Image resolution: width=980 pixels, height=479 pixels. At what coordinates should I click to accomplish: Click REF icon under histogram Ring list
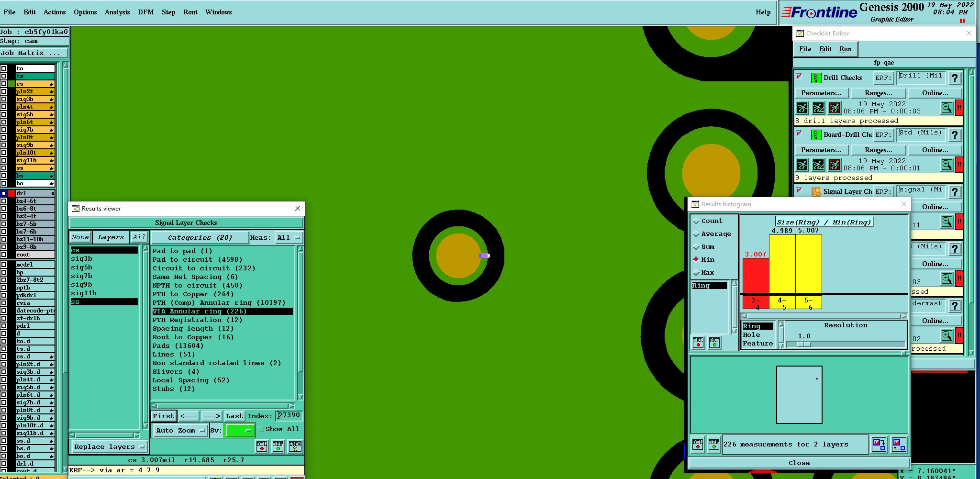pyautogui.click(x=714, y=343)
